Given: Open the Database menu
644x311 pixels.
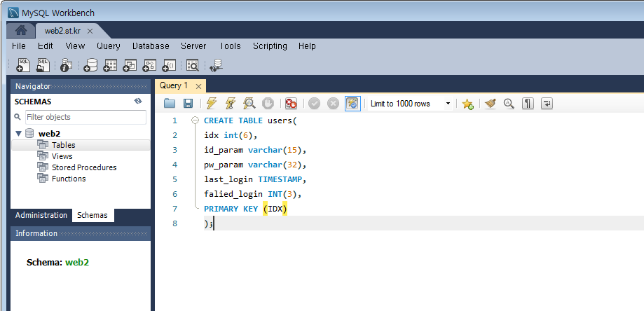Looking at the screenshot, I should point(151,46).
